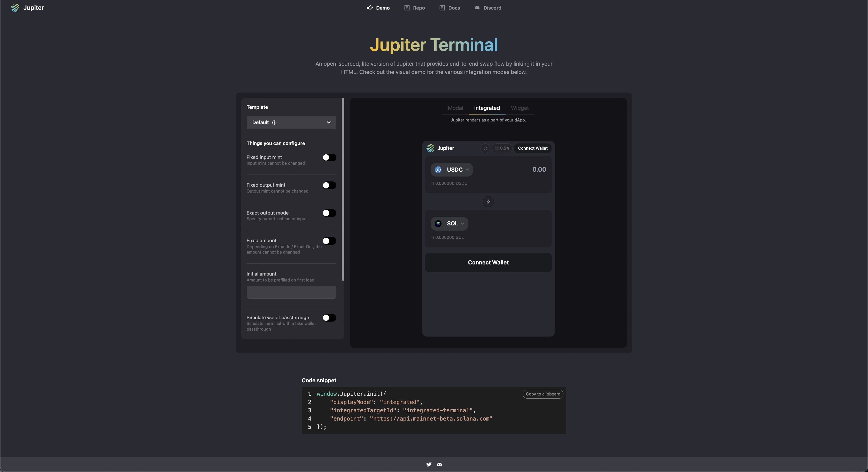Focus the Initial amount input field

pyautogui.click(x=291, y=292)
